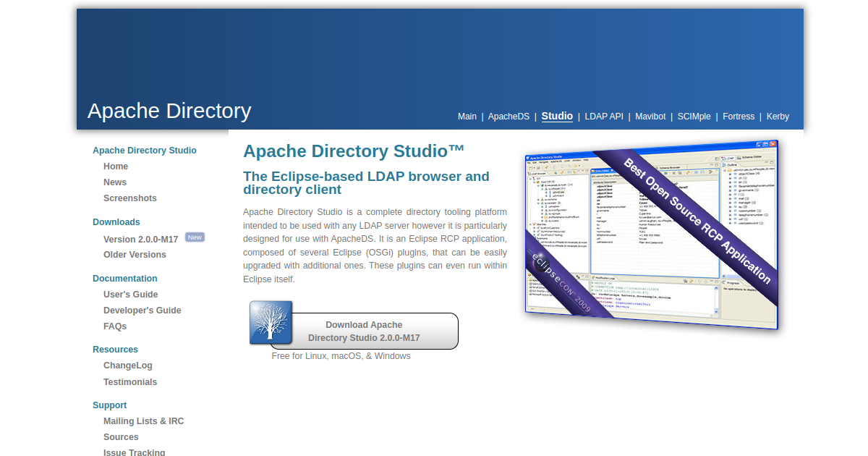
Task: Click the Apache Directory site title
Action: tap(169, 111)
